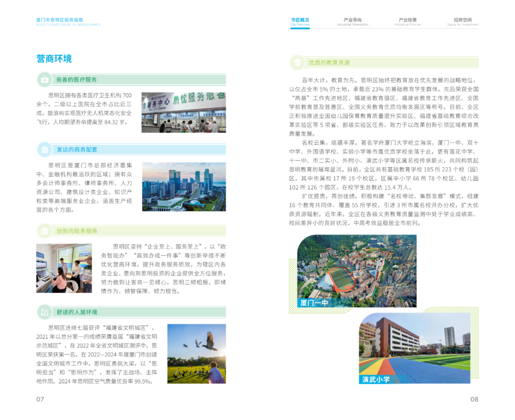Select the 优质的教育资源 header text

pos(329,62)
